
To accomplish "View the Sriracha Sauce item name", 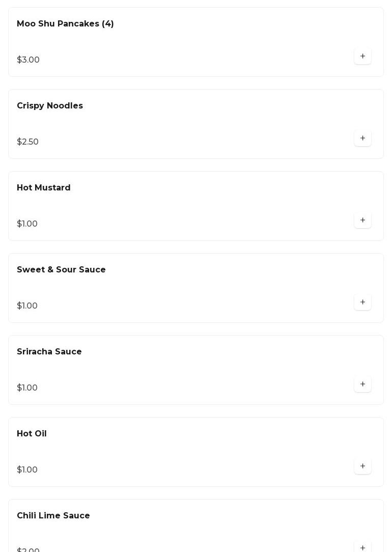I will (49, 352).
